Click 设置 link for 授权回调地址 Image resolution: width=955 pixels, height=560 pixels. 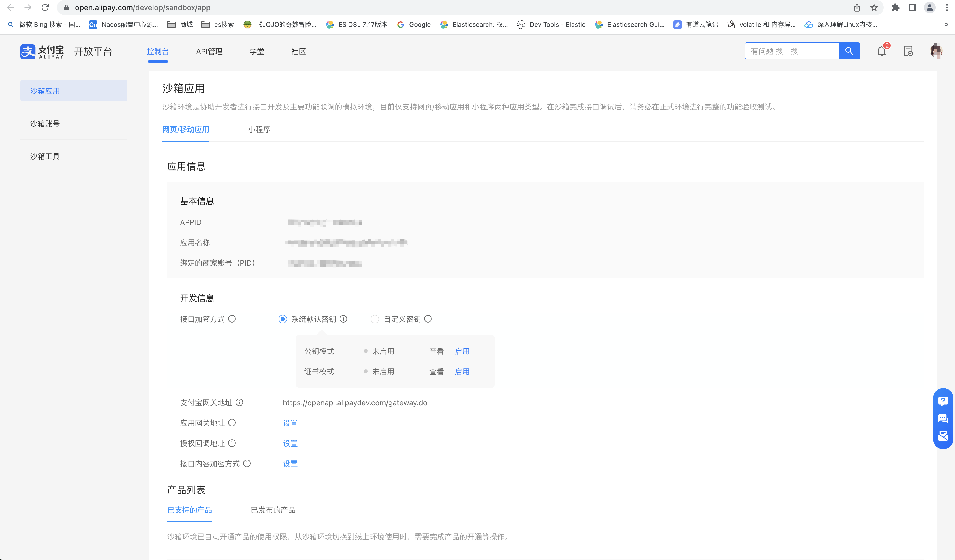290,443
